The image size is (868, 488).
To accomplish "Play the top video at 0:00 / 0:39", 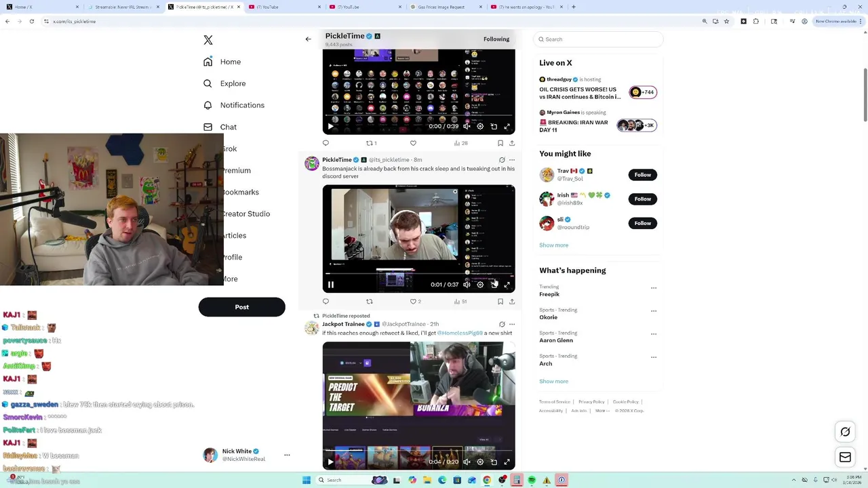I will point(331,126).
